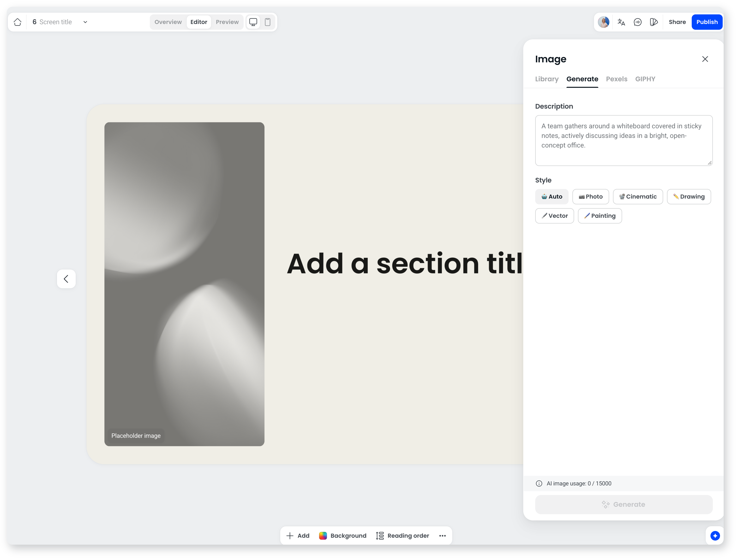
Task: Open the translate language icon
Action: (x=621, y=22)
